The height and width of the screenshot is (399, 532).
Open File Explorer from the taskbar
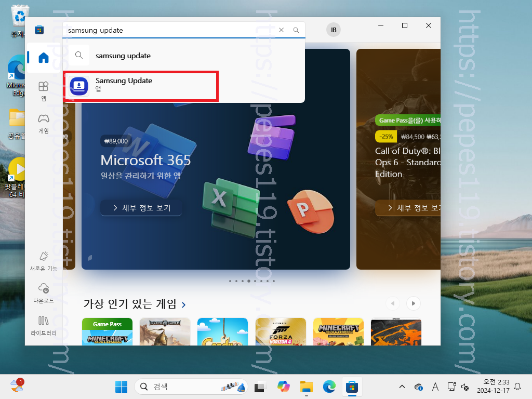pos(307,387)
